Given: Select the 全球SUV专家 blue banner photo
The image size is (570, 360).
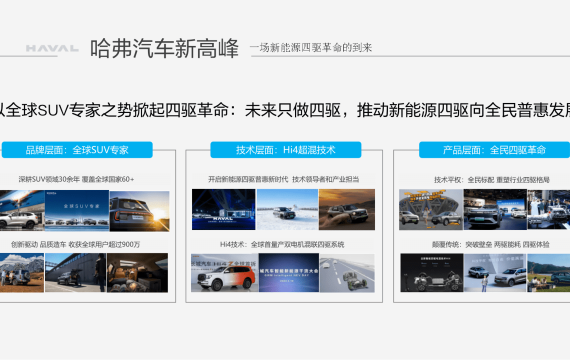Looking at the screenshot, I should 77,211.
